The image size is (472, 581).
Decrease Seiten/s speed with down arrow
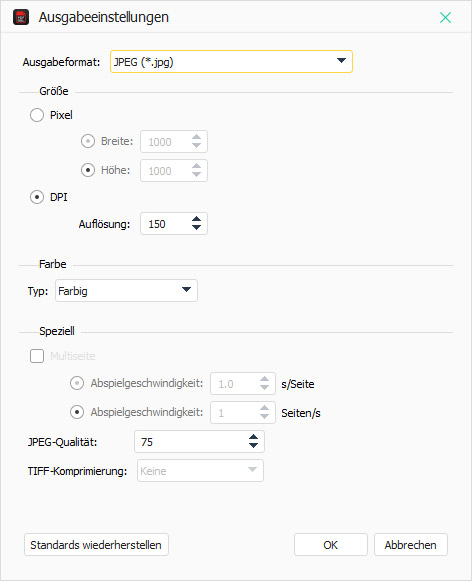265,416
